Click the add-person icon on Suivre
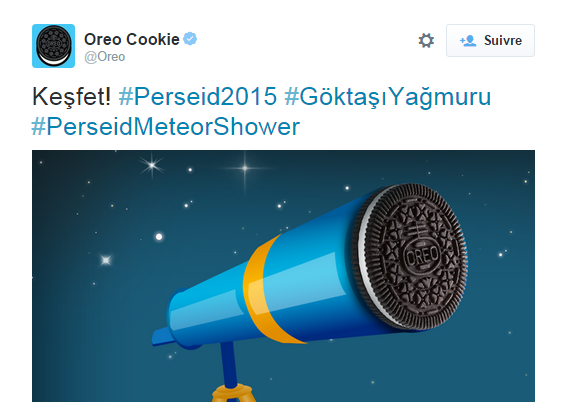 (468, 41)
